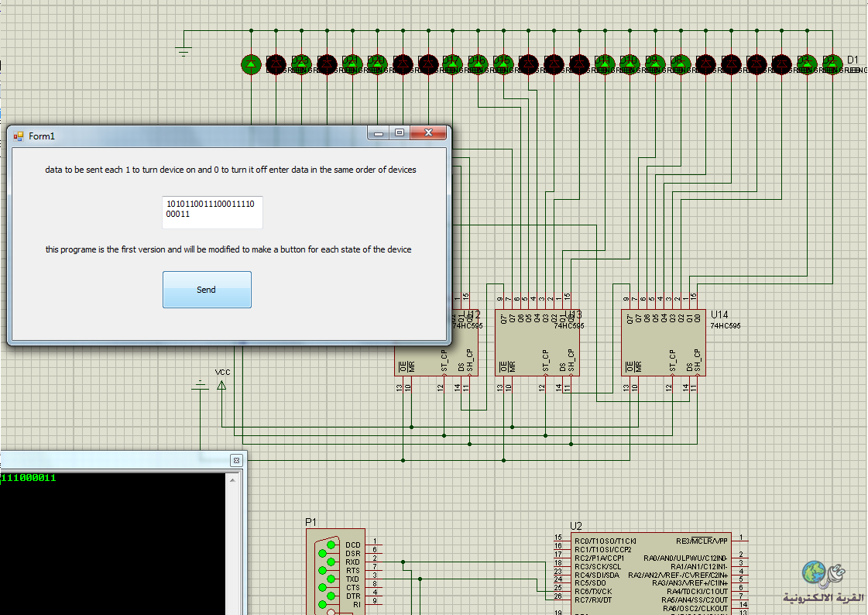Click the RC6/TX/CK pin label on U2
Viewport: 868px width, 615px height.
tap(593, 591)
